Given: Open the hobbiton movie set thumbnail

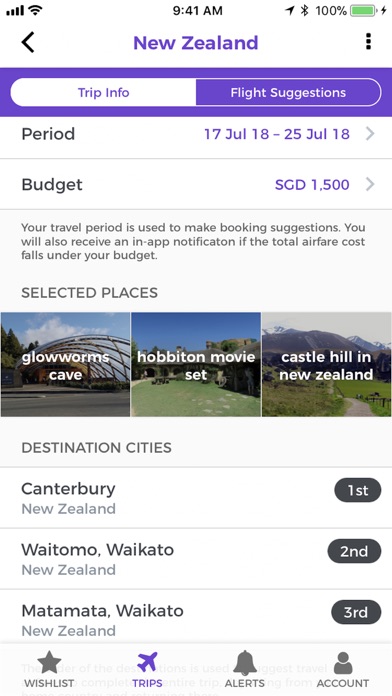Looking at the screenshot, I should 196,364.
